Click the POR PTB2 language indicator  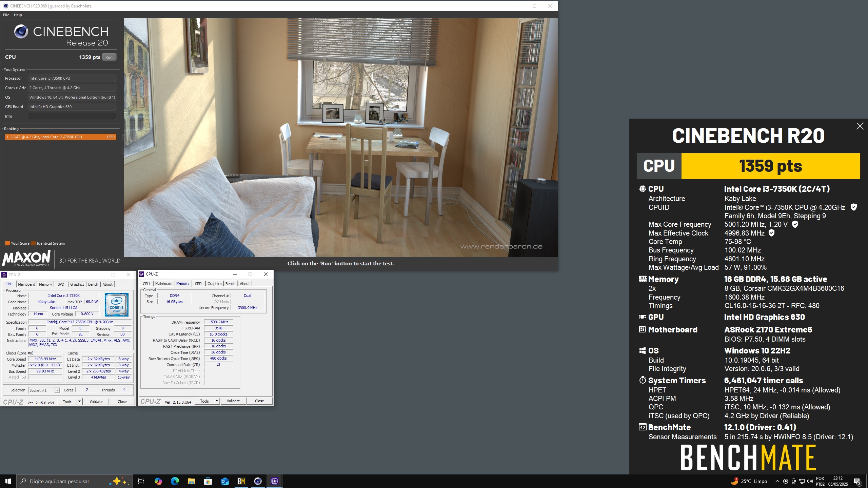click(x=820, y=481)
